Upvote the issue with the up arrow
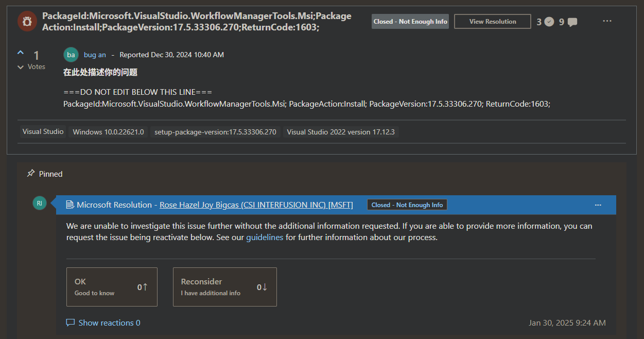Screen dimensions: 644x339 [x=21, y=53]
